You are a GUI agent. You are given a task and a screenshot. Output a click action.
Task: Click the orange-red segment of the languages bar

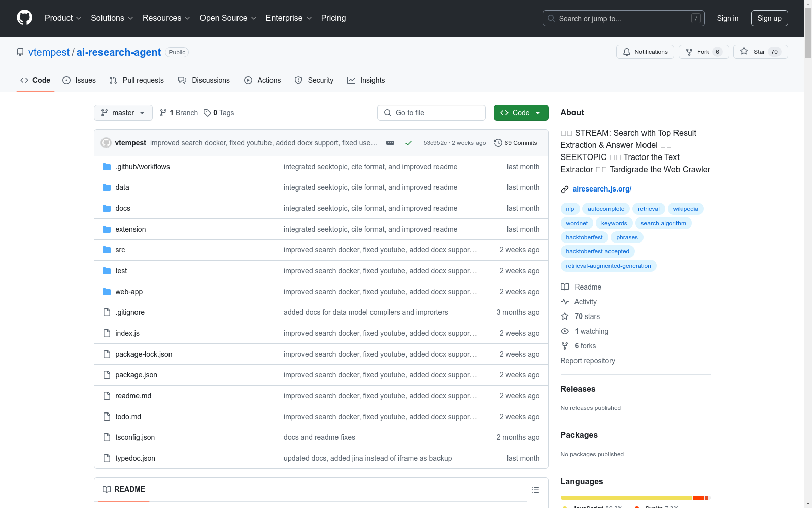pos(699,498)
